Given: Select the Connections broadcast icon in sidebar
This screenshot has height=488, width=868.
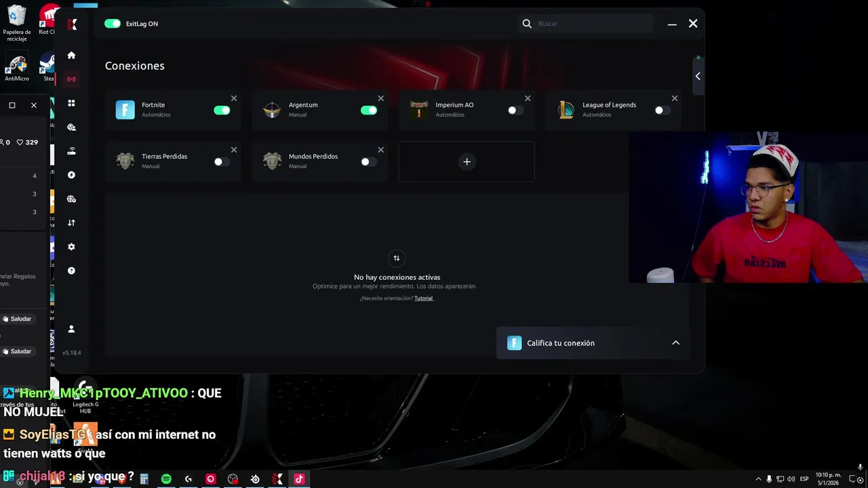Looking at the screenshot, I should click(71, 79).
